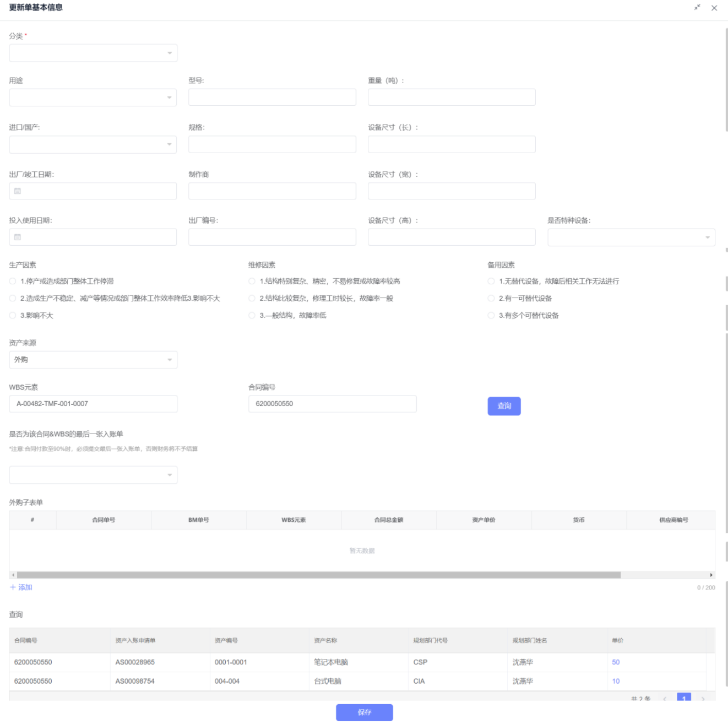The height and width of the screenshot is (724, 728).
Task: Click the 添加 plus icon under 外购子表单
Action: coord(13,587)
